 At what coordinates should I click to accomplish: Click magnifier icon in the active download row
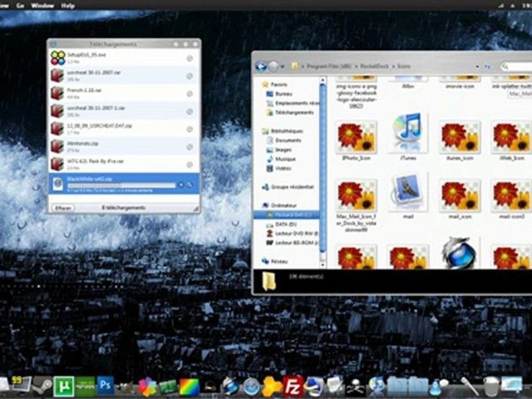pyautogui.click(x=190, y=185)
